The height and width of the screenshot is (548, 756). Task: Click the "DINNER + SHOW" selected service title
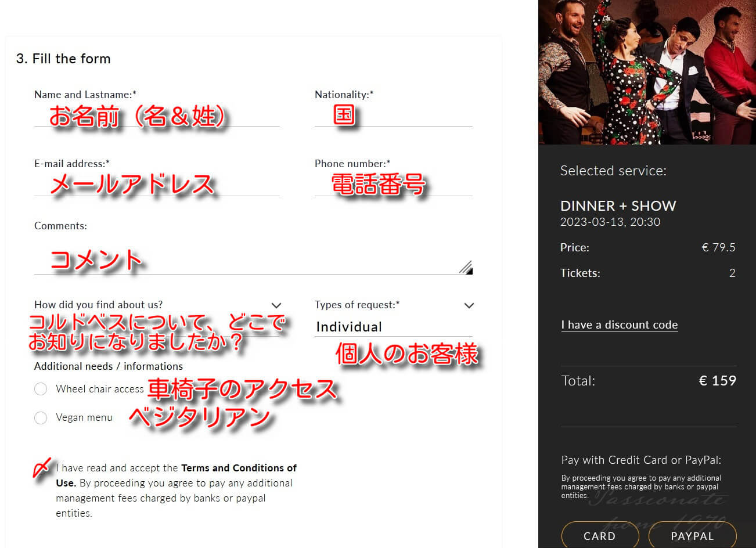pyautogui.click(x=618, y=206)
